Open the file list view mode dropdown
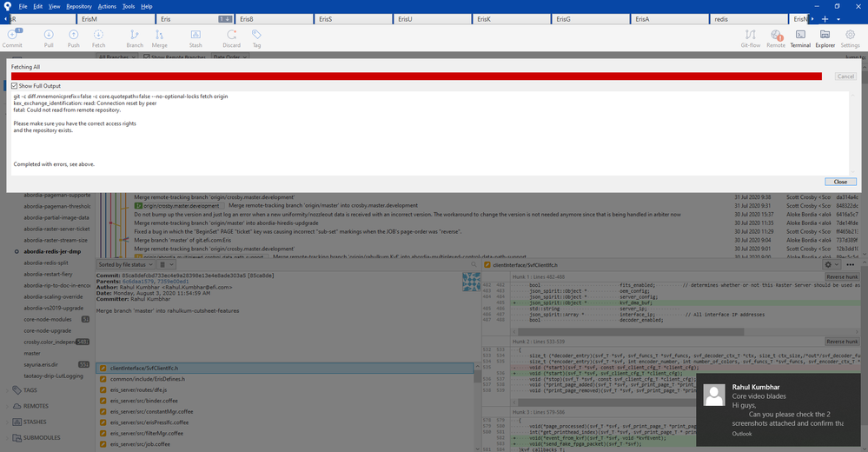The image size is (868, 452). coord(167,265)
